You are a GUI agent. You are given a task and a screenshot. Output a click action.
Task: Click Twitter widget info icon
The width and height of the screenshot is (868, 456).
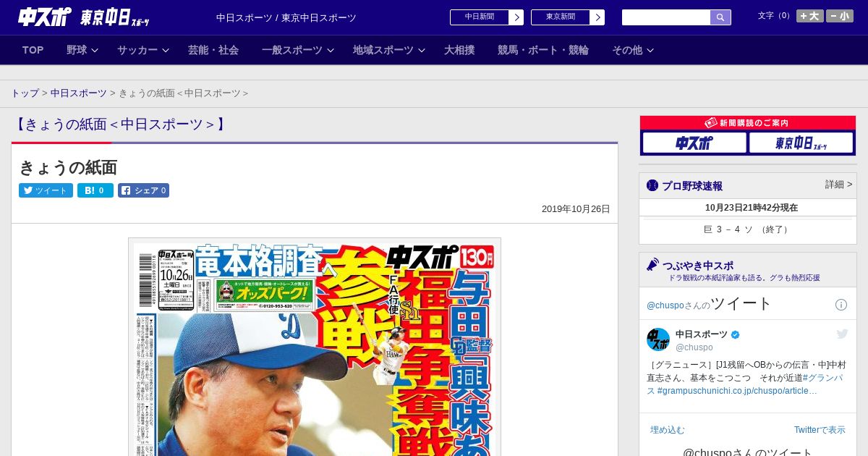pyautogui.click(x=841, y=305)
